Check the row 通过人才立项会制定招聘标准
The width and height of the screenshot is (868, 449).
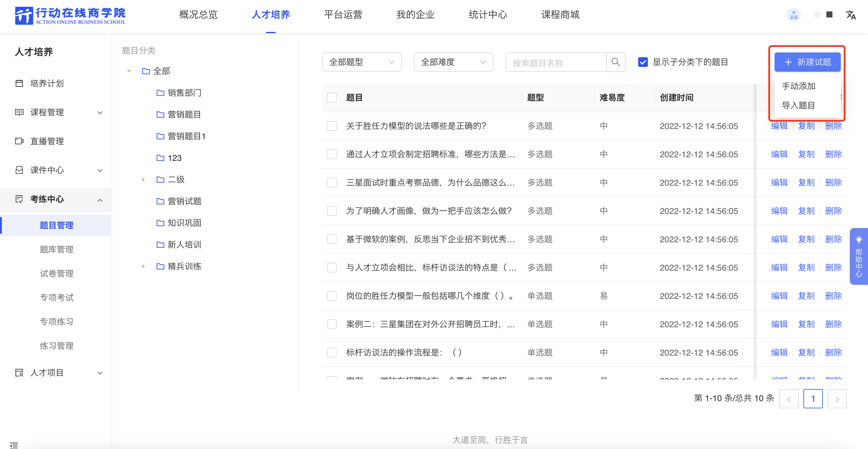(332, 154)
